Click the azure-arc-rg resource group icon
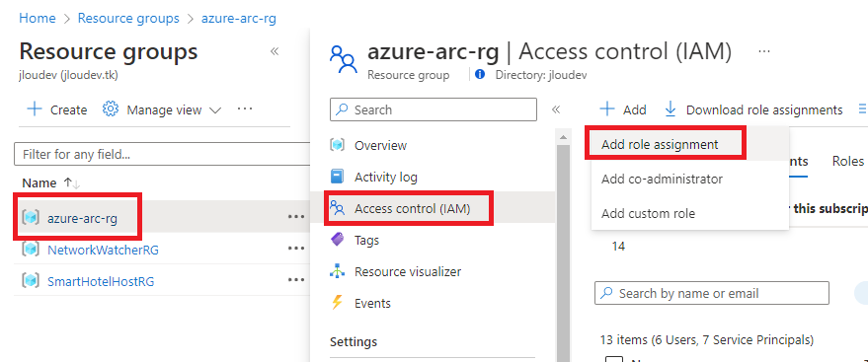 click(x=31, y=218)
